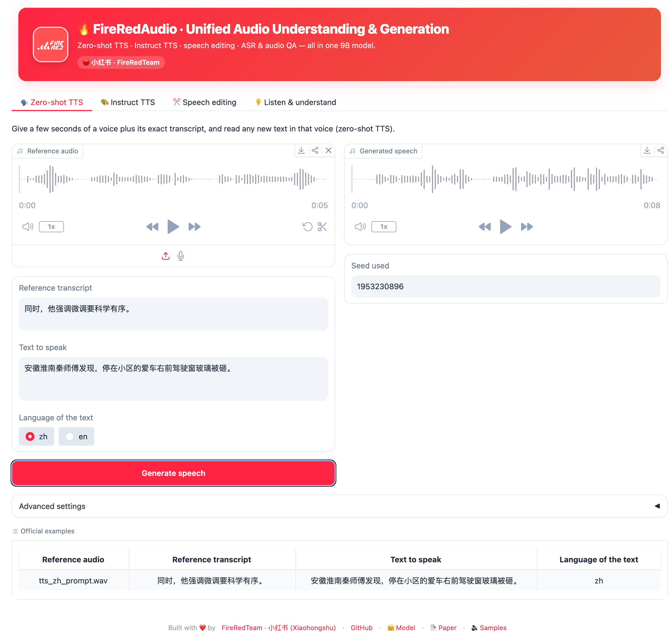Open the Speech editing tab
671x644 pixels.
(x=204, y=102)
